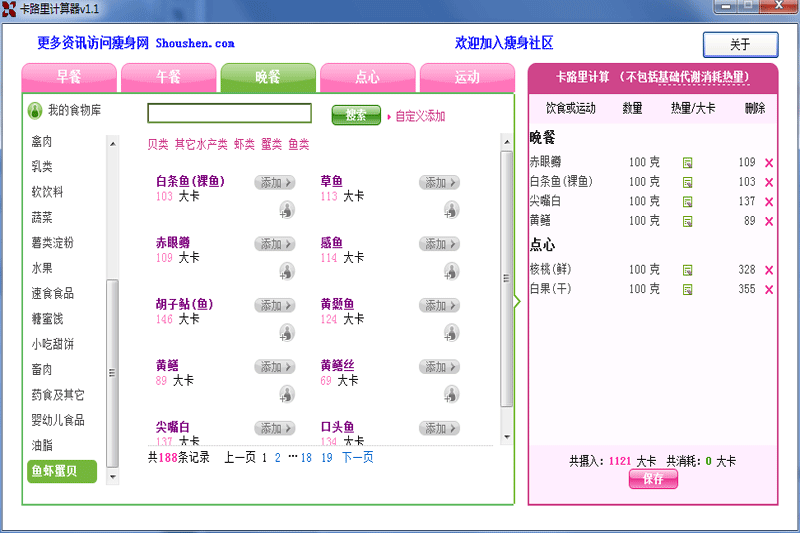Click the add-to-library icon under 黄颡鱼

coord(452,333)
